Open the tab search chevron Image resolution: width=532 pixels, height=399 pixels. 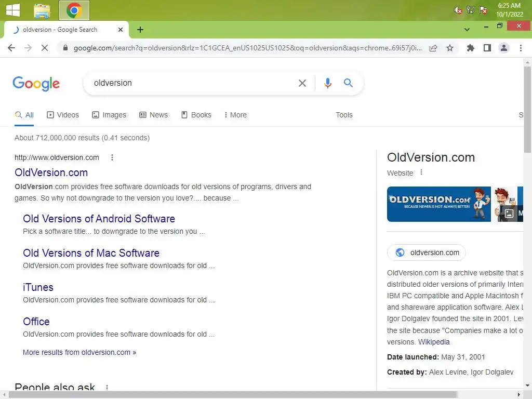467,30
